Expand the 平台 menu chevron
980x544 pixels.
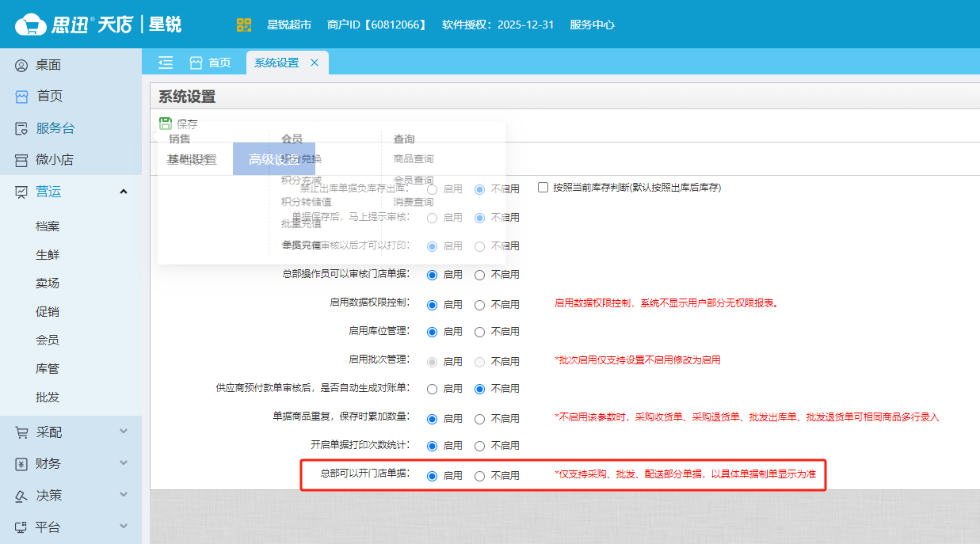123,527
